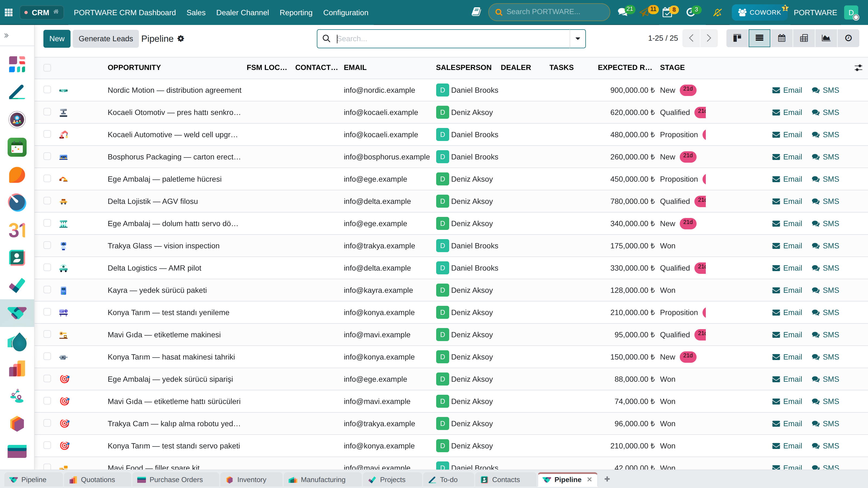Switch to Purchase Orders bottom tab
Image resolution: width=868 pixels, height=488 pixels.
pos(175,480)
